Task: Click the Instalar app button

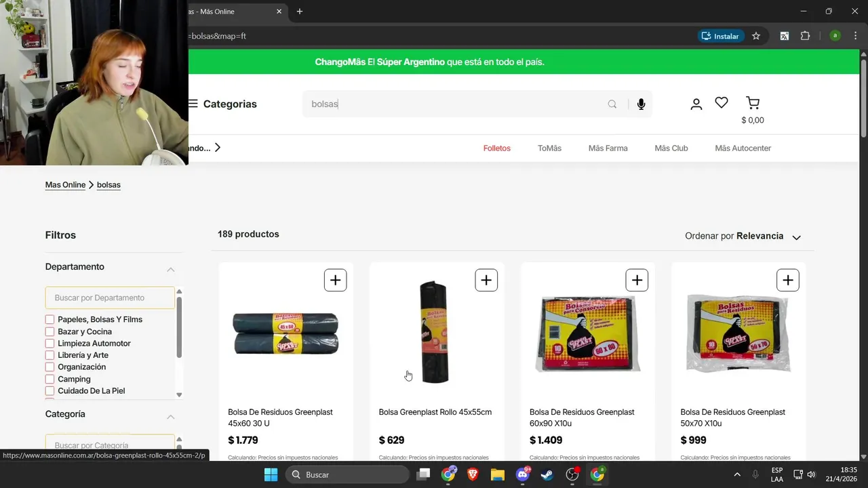Action: point(721,36)
